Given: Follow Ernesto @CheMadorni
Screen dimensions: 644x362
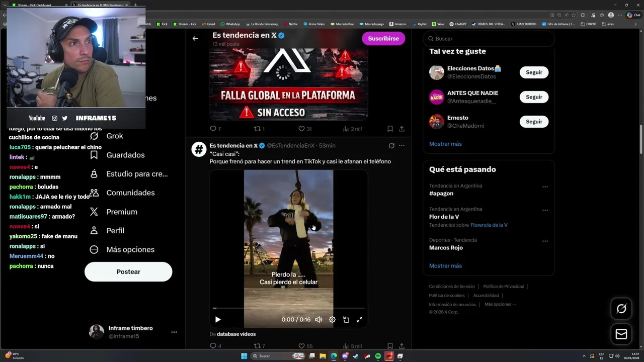Looking at the screenshot, I should (x=534, y=122).
